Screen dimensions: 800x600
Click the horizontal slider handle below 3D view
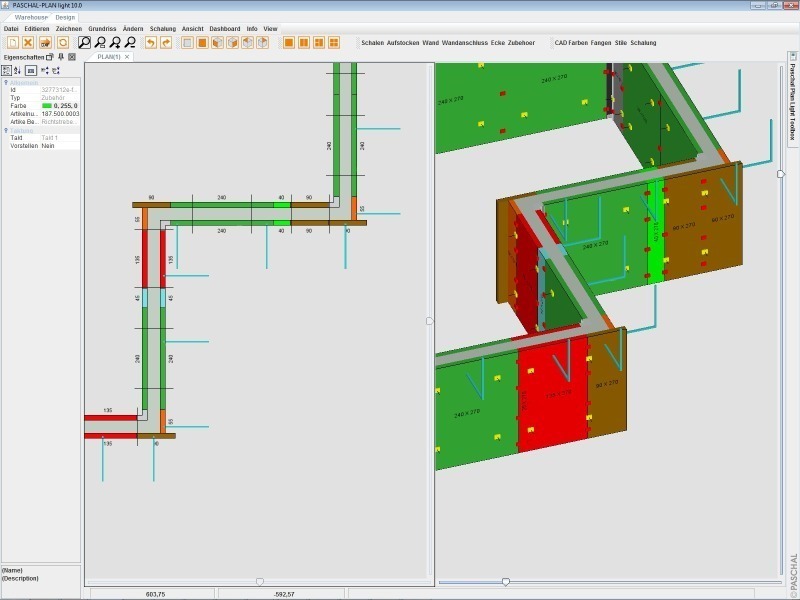click(506, 582)
